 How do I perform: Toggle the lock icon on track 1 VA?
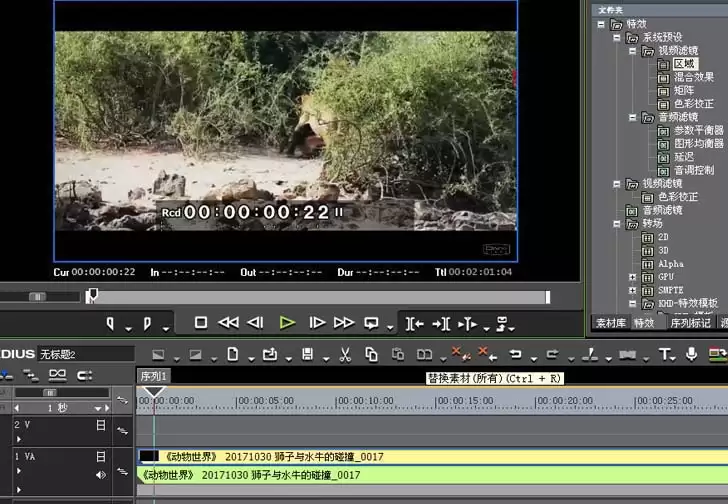[101, 457]
